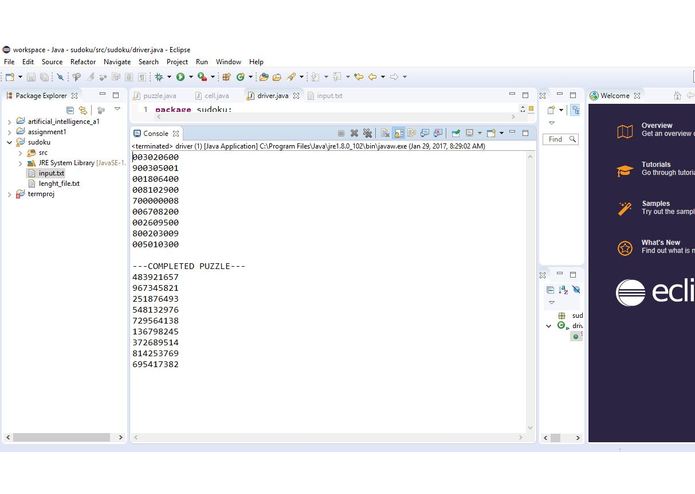Switch to the cell.java editor tab

click(x=212, y=96)
